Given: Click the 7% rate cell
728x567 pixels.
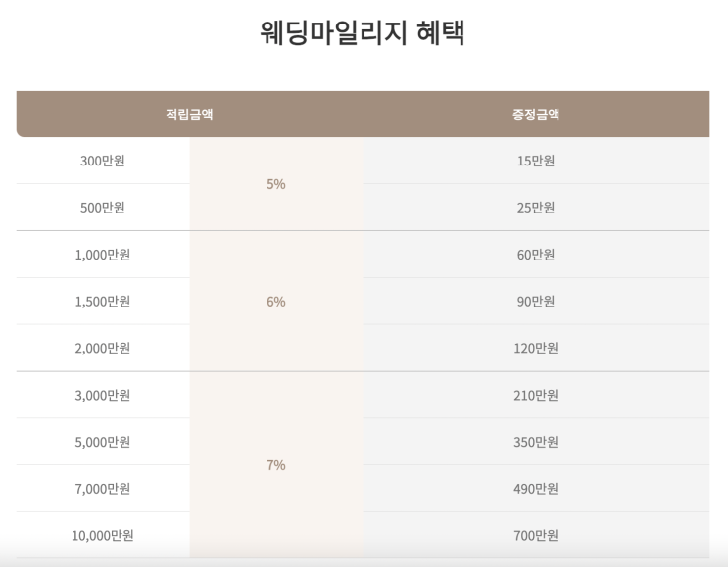Looking at the screenshot, I should (x=275, y=465).
